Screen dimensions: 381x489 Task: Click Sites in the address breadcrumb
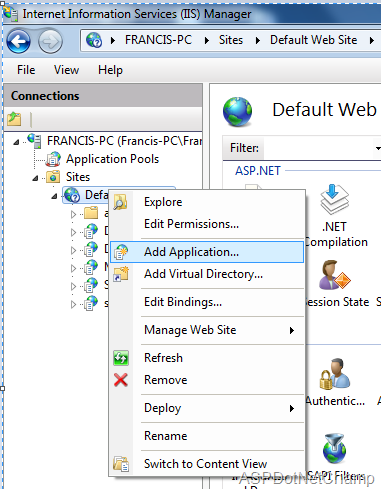pos(231,40)
